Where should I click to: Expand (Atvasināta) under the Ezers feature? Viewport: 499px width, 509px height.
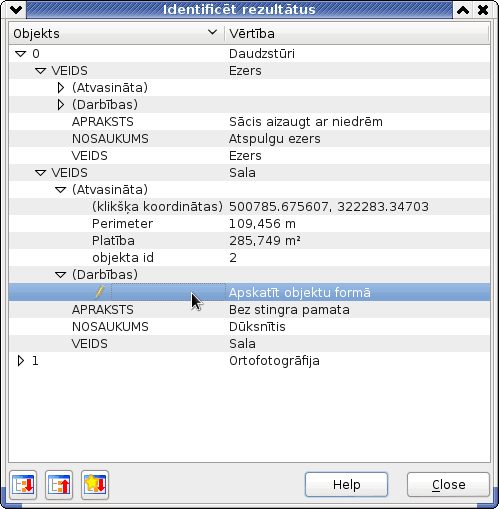(x=61, y=88)
